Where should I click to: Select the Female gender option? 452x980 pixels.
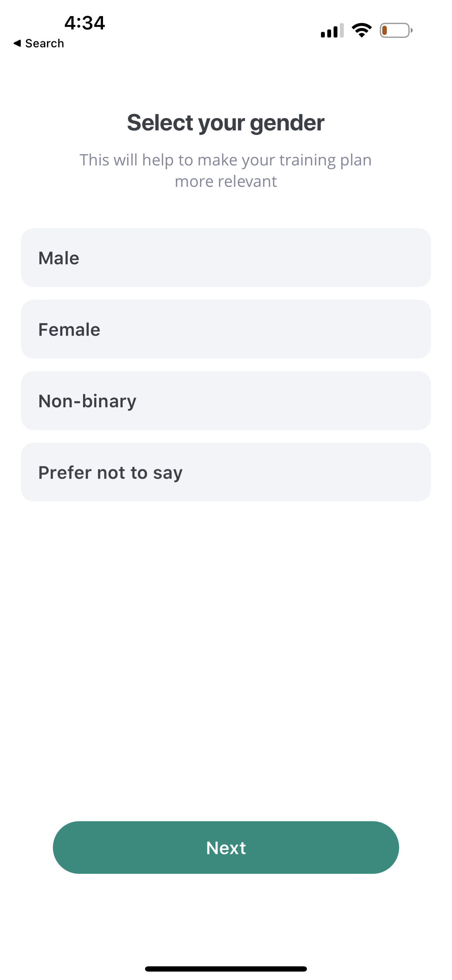(x=226, y=329)
